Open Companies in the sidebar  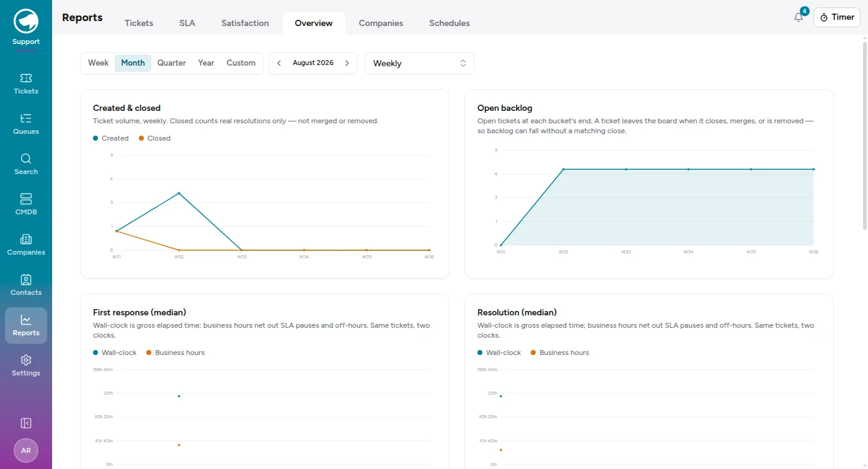(26, 245)
